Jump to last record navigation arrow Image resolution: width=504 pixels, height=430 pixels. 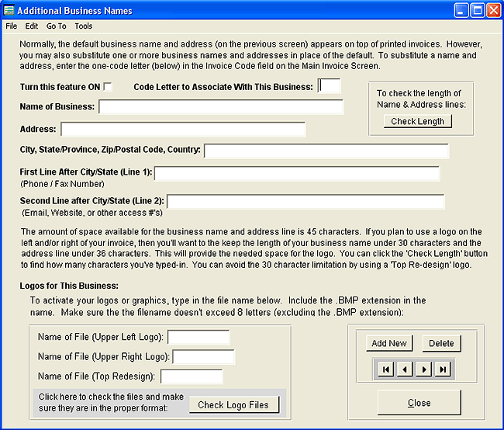442,369
